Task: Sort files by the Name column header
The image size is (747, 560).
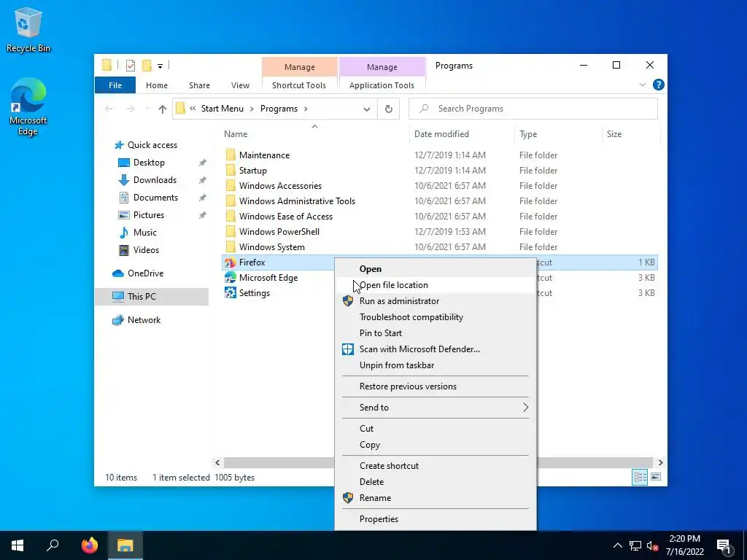Action: click(x=314, y=134)
